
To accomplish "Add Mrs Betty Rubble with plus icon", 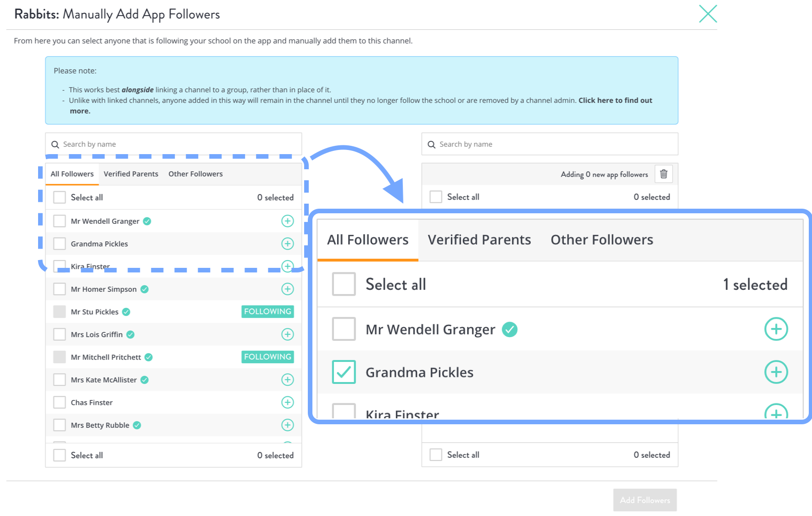I will [288, 425].
